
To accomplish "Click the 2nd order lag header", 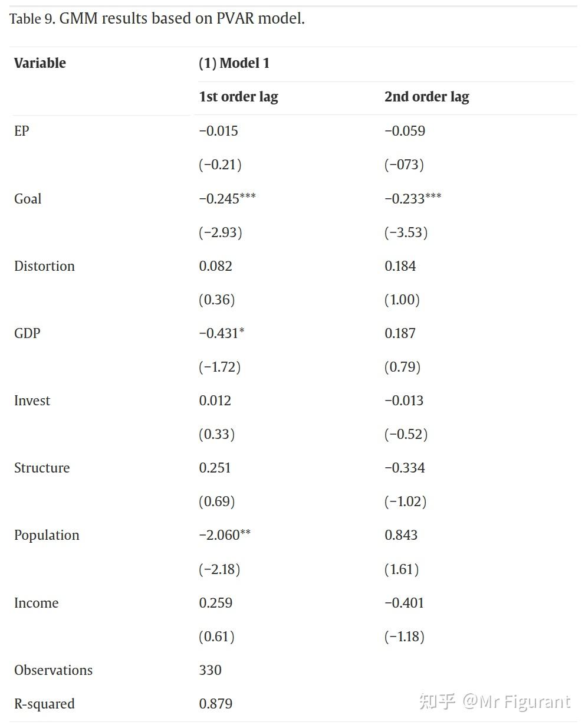I will tap(426, 97).
